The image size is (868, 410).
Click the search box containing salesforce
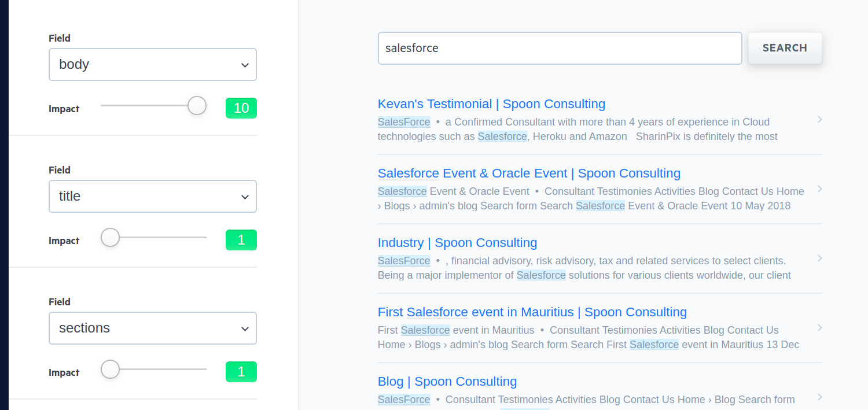click(560, 49)
